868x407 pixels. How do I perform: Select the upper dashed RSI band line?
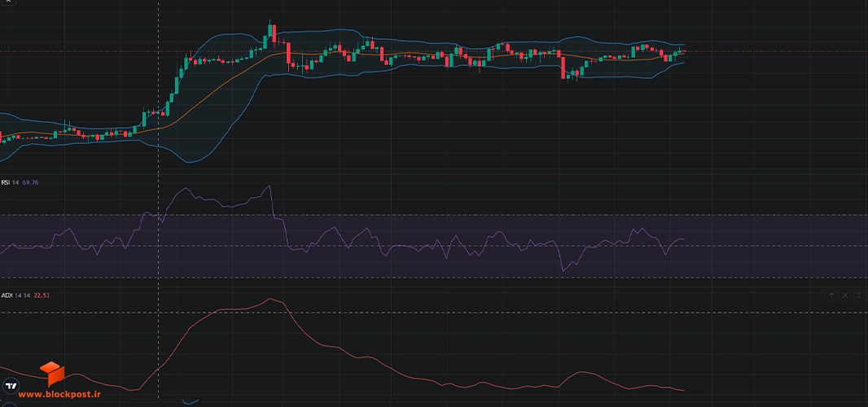(x=434, y=215)
